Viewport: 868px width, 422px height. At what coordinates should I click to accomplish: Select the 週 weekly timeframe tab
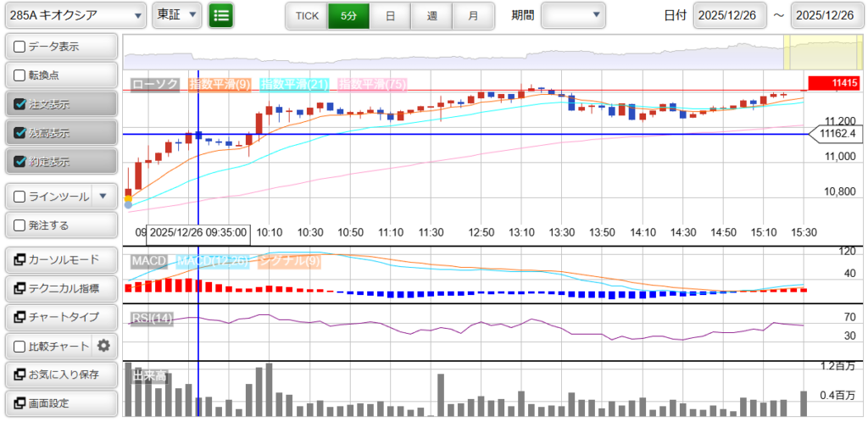[x=431, y=15]
